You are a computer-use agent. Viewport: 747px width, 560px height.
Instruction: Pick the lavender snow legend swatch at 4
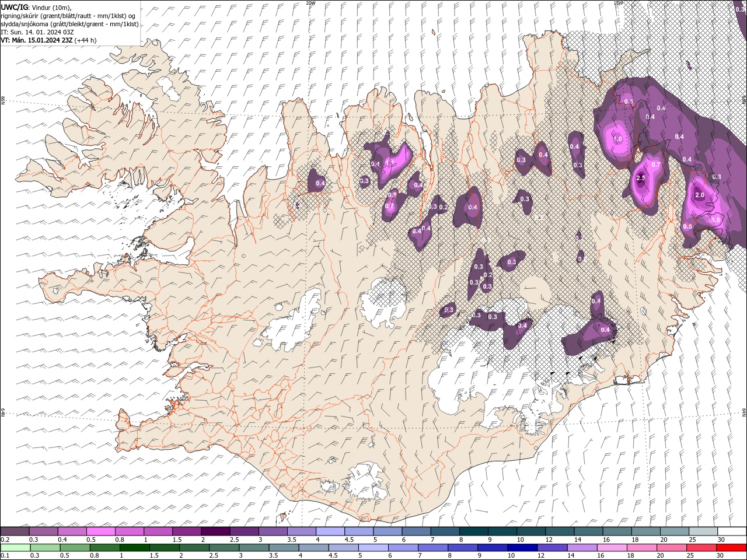(330, 531)
